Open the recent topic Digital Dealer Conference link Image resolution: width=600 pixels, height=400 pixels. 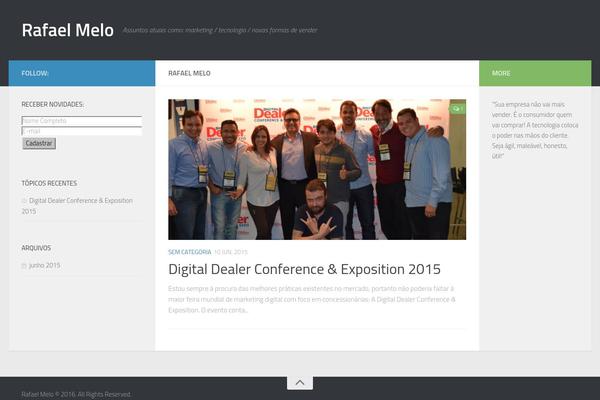coord(77,206)
